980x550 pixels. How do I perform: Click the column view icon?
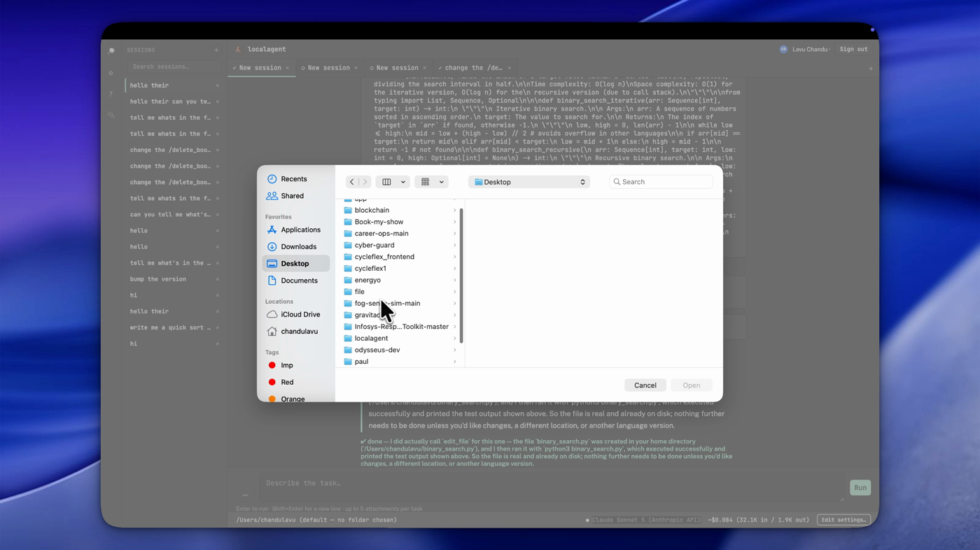point(386,182)
